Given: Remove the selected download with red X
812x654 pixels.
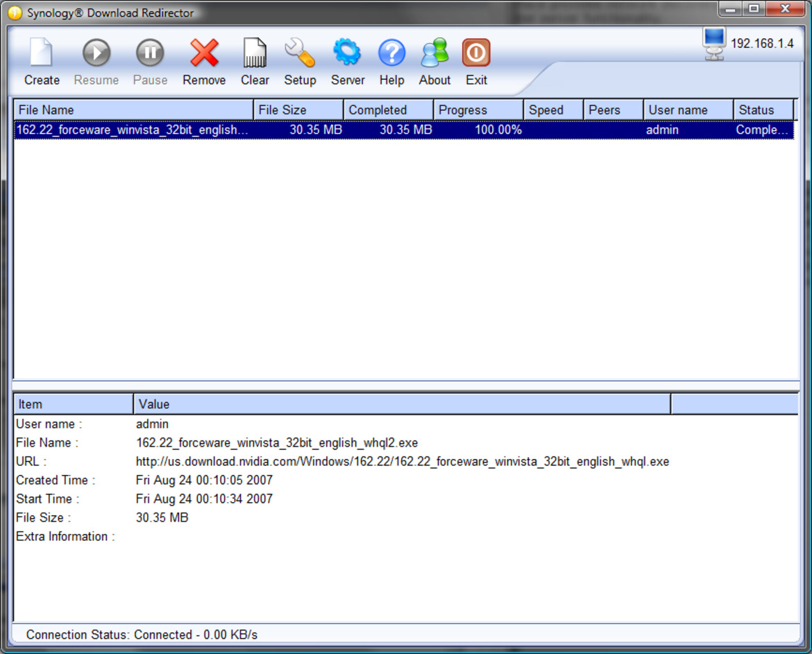Looking at the screenshot, I should 204,52.
